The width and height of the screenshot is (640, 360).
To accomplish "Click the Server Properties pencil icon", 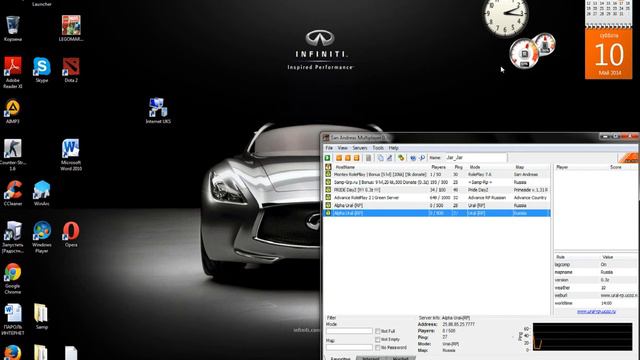I will [x=389, y=158].
